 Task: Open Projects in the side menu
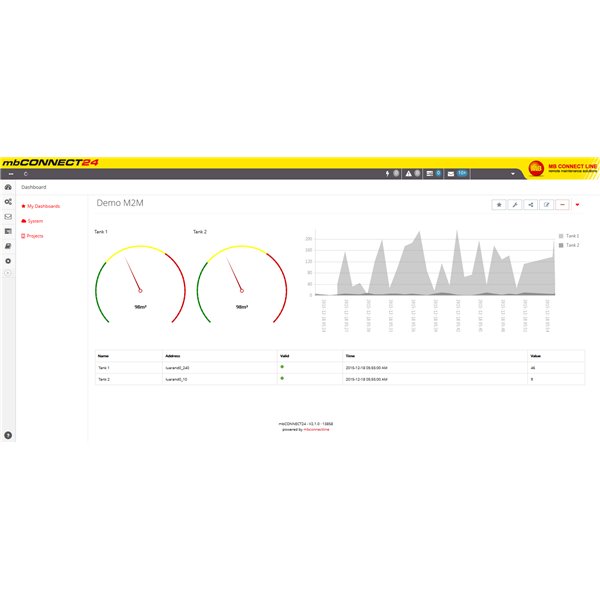pos(35,236)
